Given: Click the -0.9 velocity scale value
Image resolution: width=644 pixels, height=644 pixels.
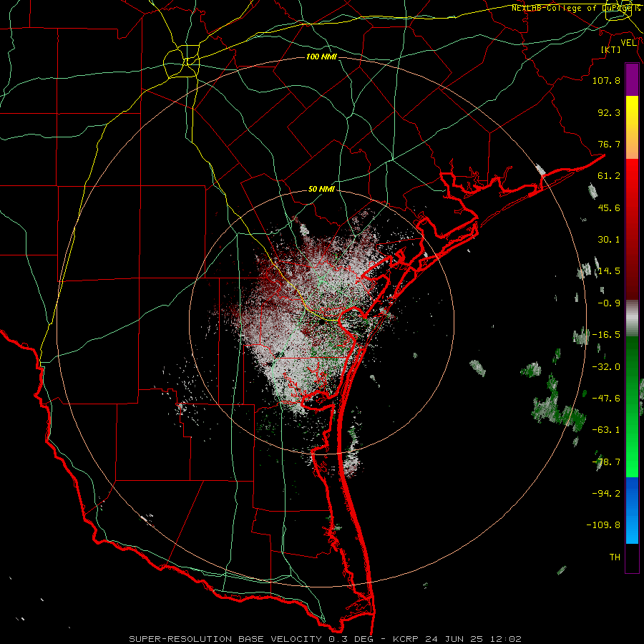Looking at the screenshot, I should [x=609, y=303].
